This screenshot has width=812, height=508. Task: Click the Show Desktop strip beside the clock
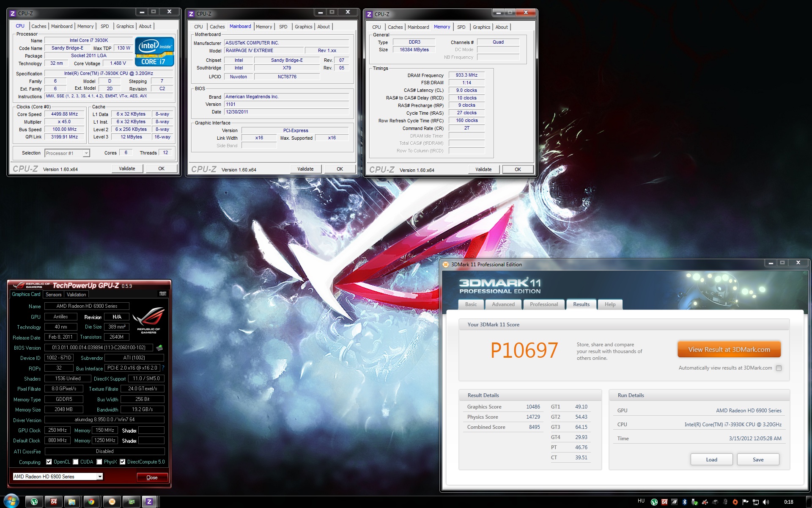809,502
